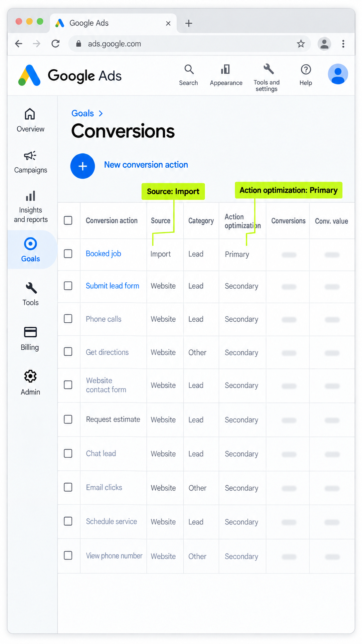This screenshot has width=362, height=644.
Task: Reload the current page
Action: point(56,44)
